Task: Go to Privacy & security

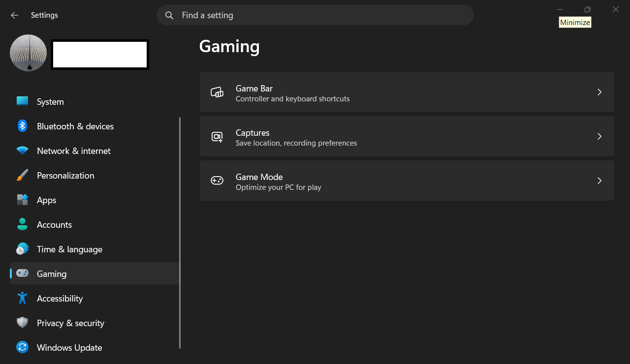Action: [x=94, y=323]
